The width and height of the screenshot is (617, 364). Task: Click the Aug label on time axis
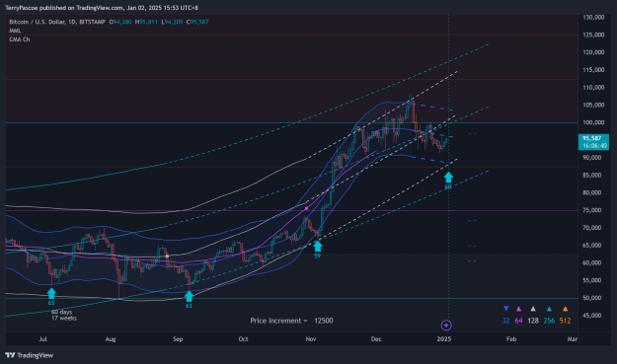111,338
